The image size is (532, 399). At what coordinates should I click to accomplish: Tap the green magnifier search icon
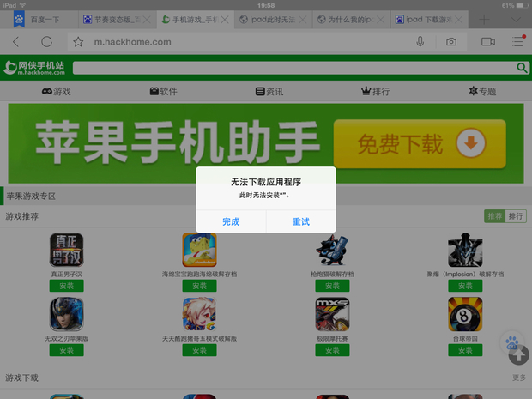[522, 68]
